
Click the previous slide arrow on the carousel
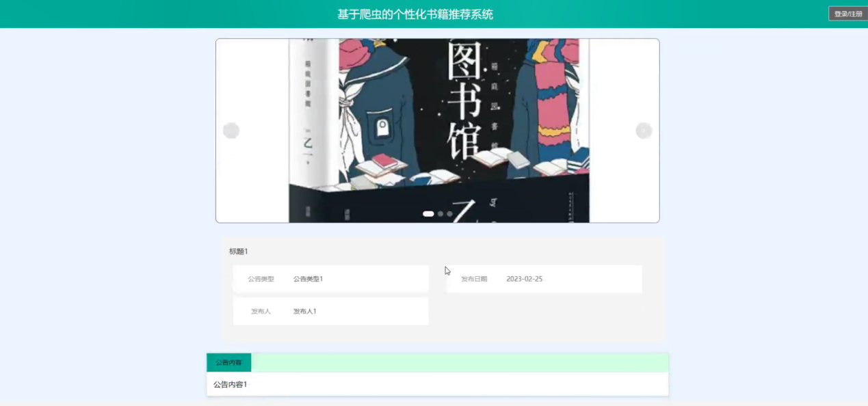231,131
